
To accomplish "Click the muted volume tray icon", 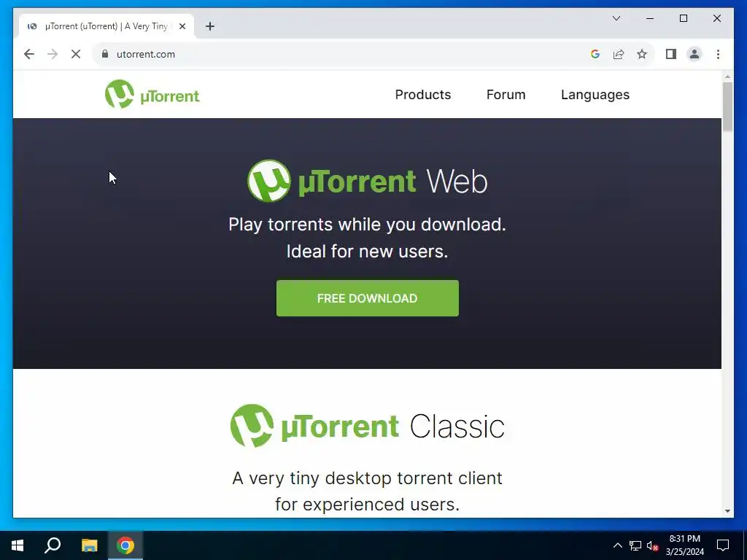I will tap(653, 545).
